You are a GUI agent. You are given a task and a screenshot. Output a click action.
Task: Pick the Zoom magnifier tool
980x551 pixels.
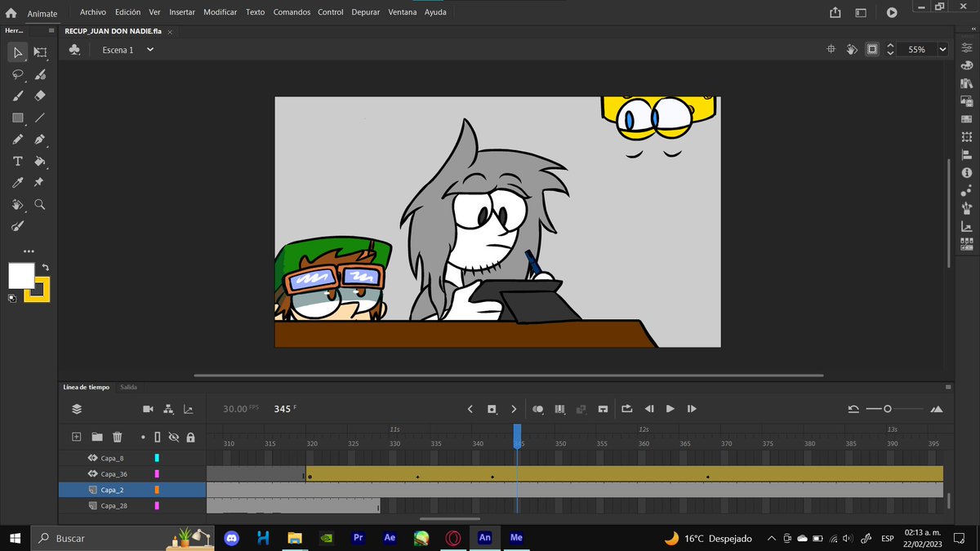click(x=40, y=204)
